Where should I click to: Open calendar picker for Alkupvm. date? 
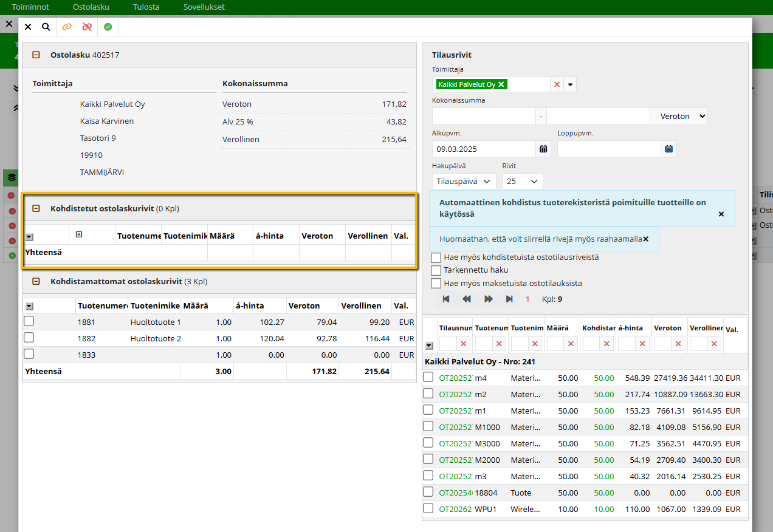point(543,149)
